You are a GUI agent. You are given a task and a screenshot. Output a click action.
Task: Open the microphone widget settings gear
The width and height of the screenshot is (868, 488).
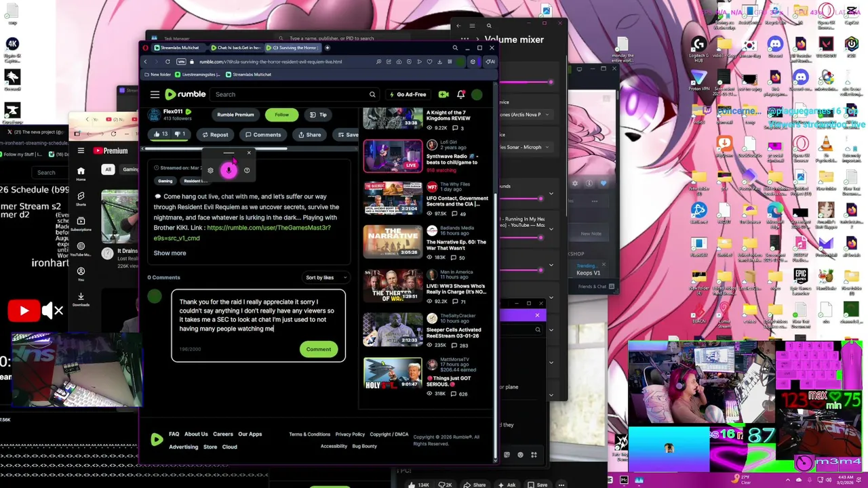pyautogui.click(x=210, y=170)
